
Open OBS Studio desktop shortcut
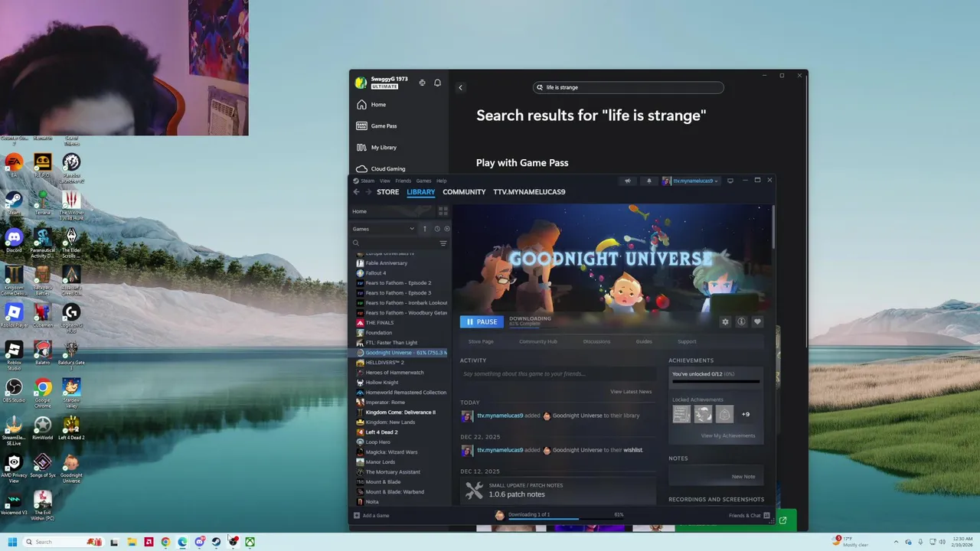(14, 390)
